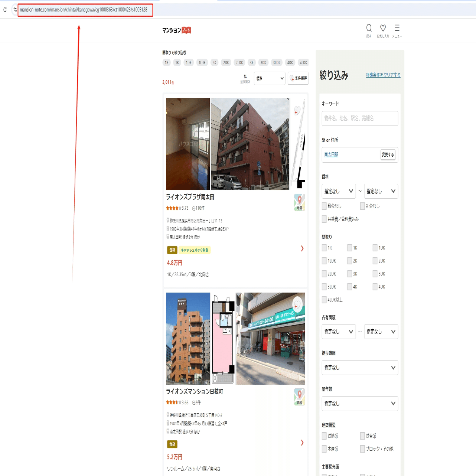Check the 2LDK checkbox under 間取り
476x476 pixels.
click(324, 274)
